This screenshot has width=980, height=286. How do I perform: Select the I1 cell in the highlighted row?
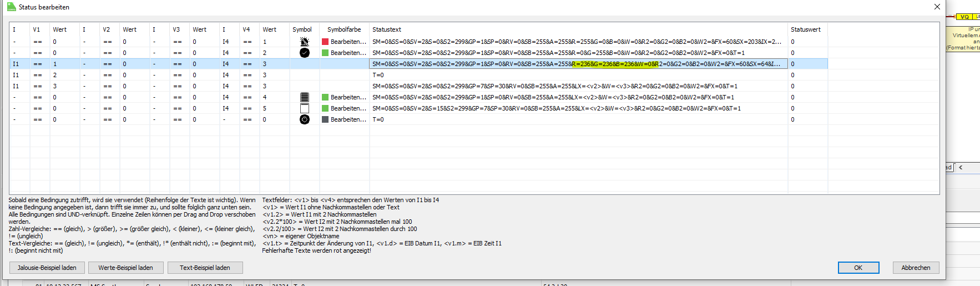(19, 64)
